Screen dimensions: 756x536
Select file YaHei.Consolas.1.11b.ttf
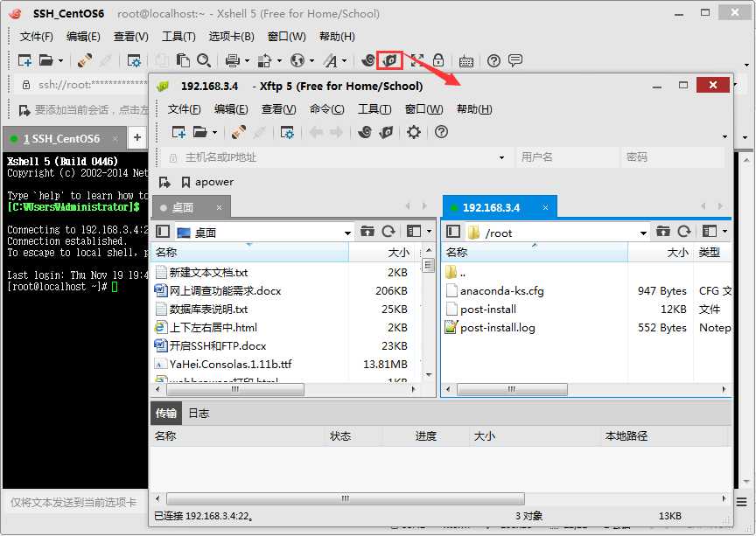click(223, 365)
